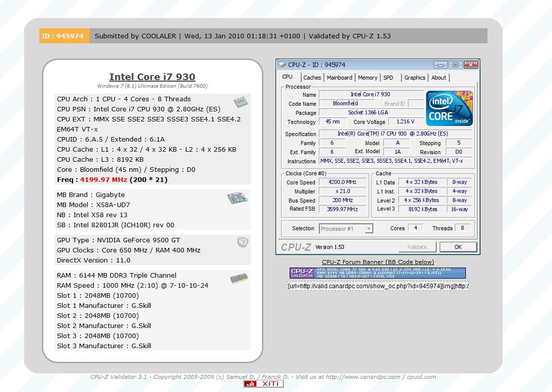Click the Windows 7 Ultimate Edition subtitle
Screen dimensions: 552x392
[x=152, y=86]
